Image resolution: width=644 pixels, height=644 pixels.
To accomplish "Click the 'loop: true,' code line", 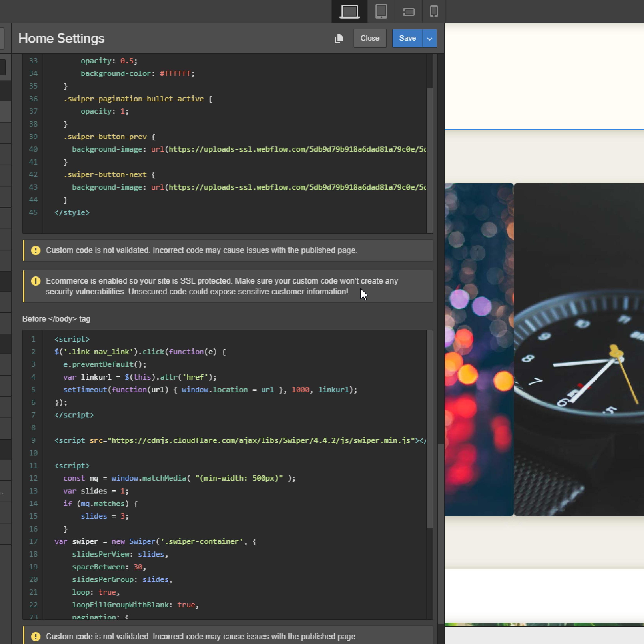I will (96, 592).
